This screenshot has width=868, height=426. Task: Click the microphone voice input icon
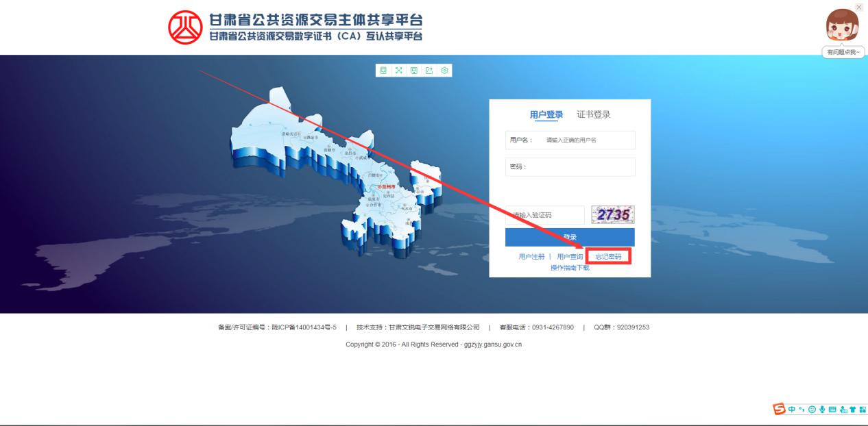click(821, 410)
